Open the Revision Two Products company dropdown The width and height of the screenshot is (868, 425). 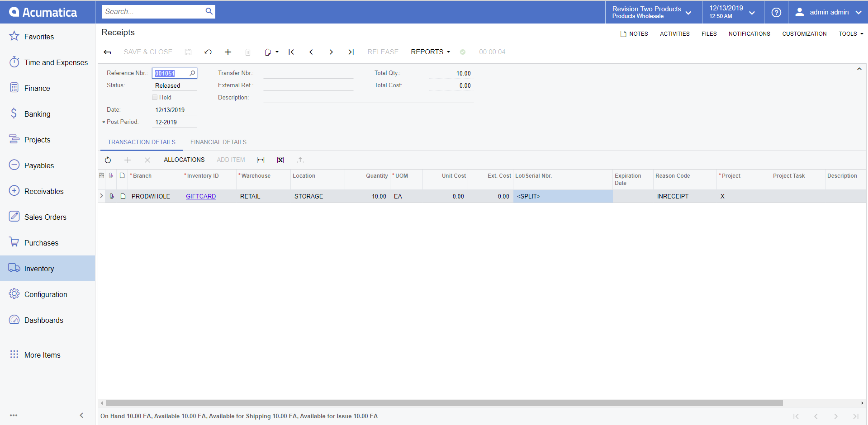653,12
